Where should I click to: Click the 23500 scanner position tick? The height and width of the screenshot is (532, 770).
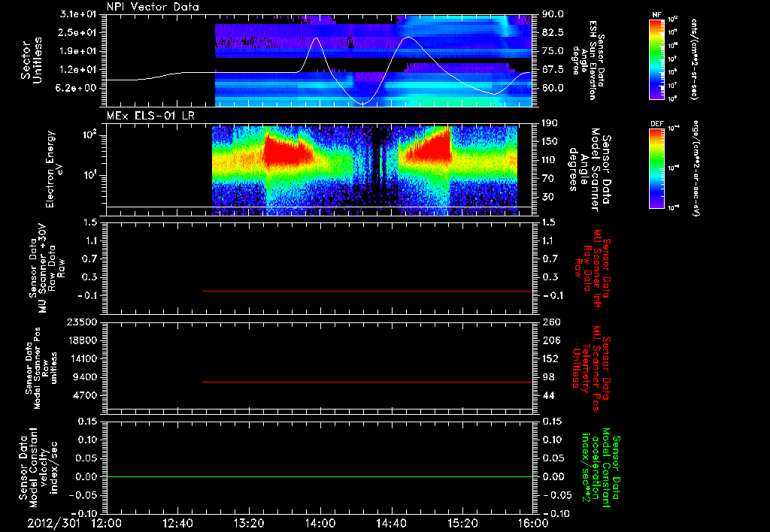point(82,322)
